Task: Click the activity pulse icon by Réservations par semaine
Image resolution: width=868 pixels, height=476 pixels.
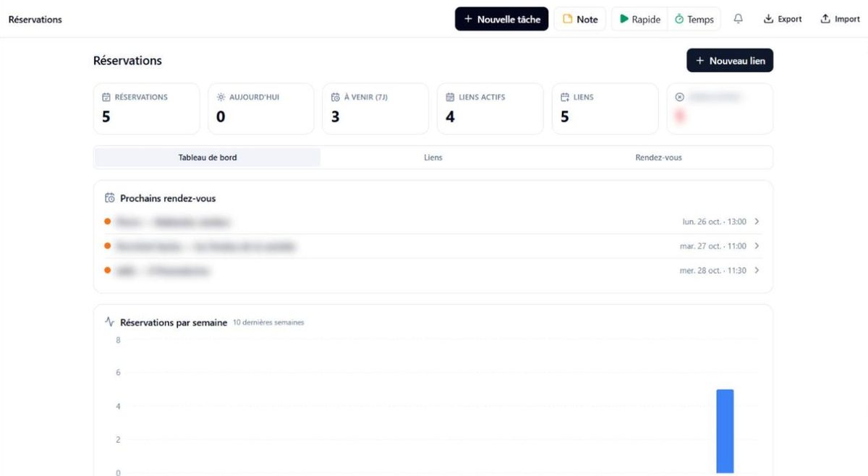Action: (110, 322)
